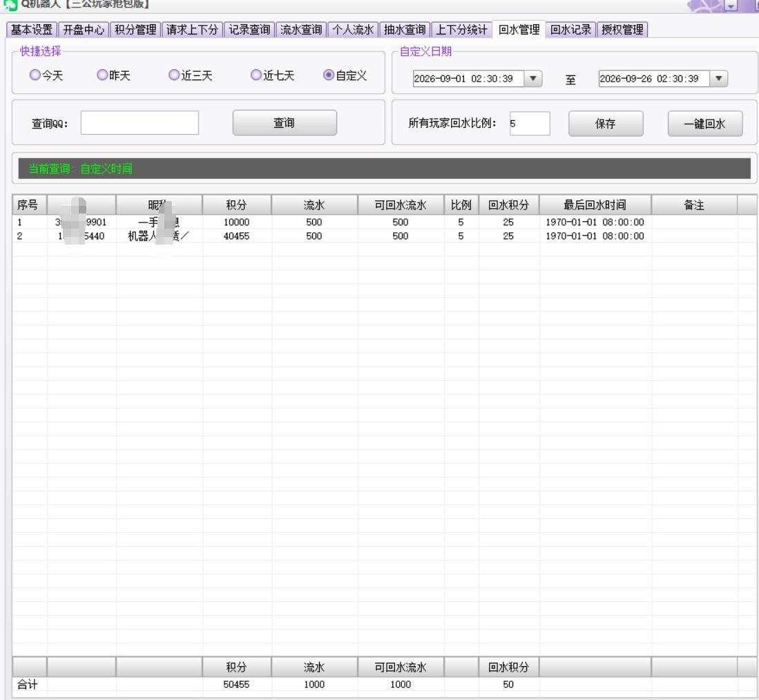Click the total 积分 value 50455
The image size is (759, 700).
236,685
